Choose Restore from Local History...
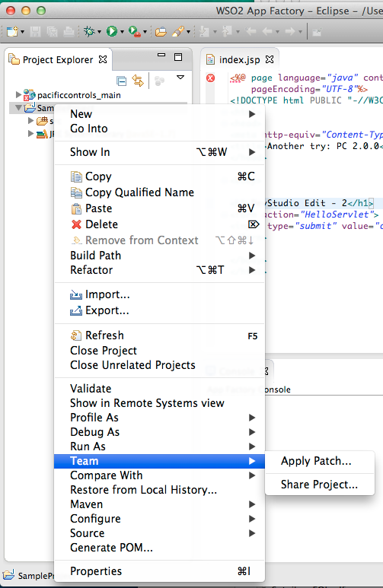This screenshot has height=588, width=383. (159, 490)
